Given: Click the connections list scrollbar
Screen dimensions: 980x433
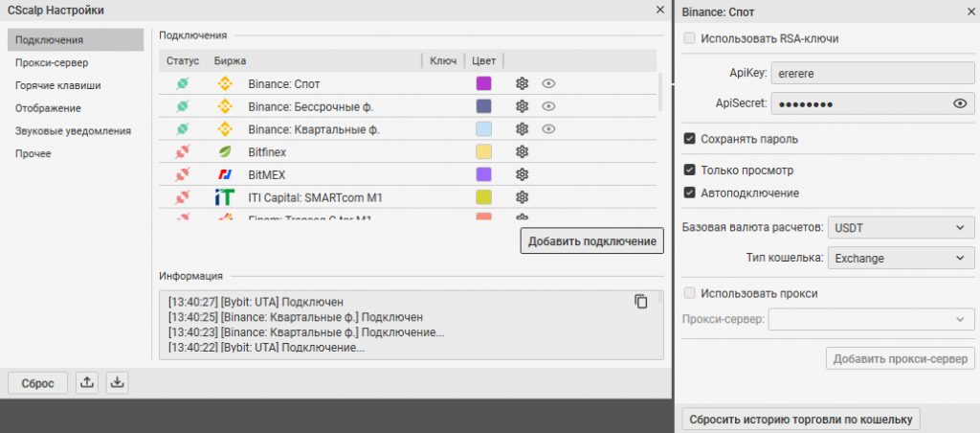Looking at the screenshot, I should [x=660, y=92].
